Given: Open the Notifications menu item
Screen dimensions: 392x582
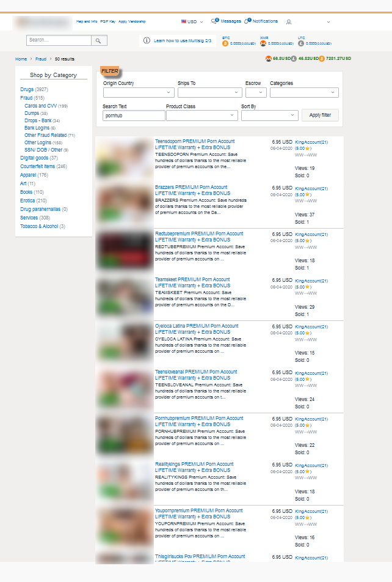Looking at the screenshot, I should pos(265,21).
